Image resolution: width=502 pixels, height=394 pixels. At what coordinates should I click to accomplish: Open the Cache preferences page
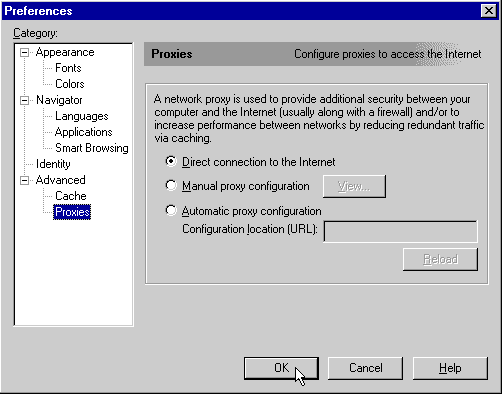(71, 196)
